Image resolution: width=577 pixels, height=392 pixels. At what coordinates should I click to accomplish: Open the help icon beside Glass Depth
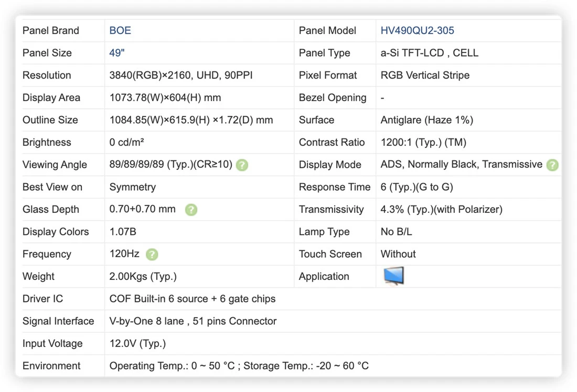pyautogui.click(x=191, y=210)
